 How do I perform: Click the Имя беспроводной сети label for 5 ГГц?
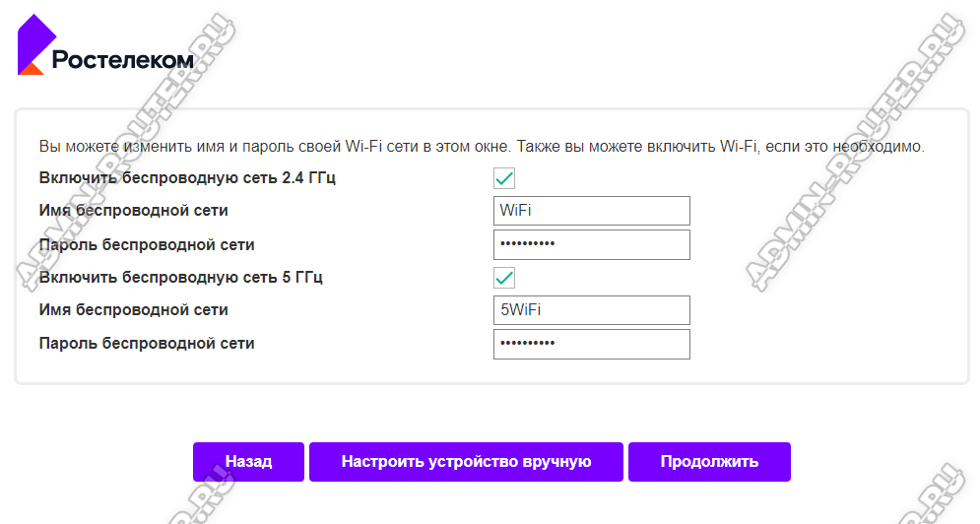133,310
